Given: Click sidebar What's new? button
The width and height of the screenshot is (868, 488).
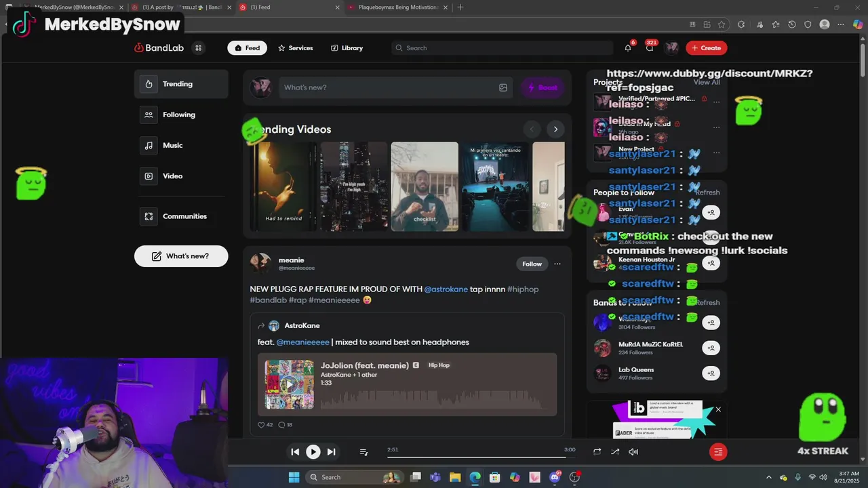Looking at the screenshot, I should coord(181,256).
